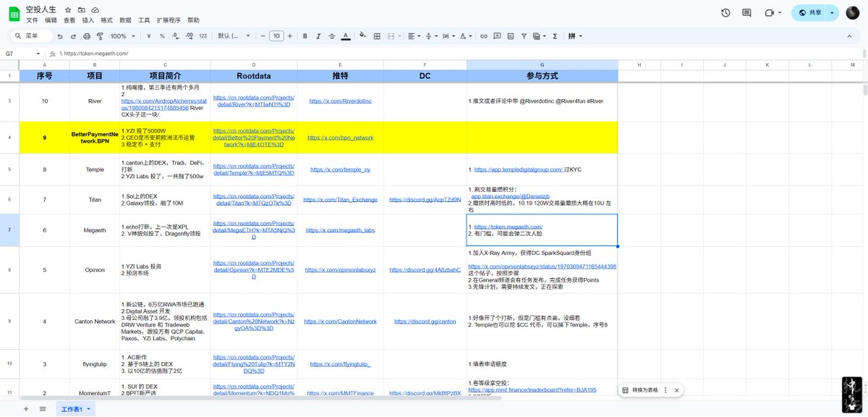
Task: Open the vertical align dropdown
Action: [430, 35]
